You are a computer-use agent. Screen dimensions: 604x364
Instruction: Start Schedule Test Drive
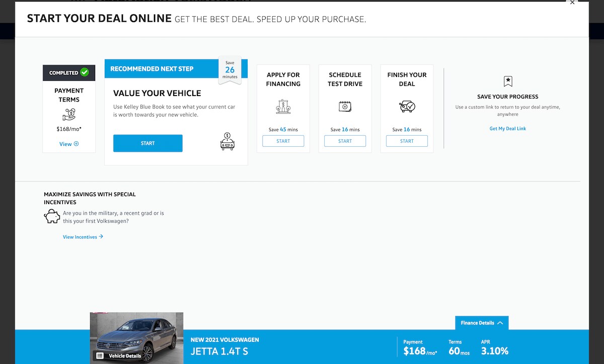click(x=345, y=141)
